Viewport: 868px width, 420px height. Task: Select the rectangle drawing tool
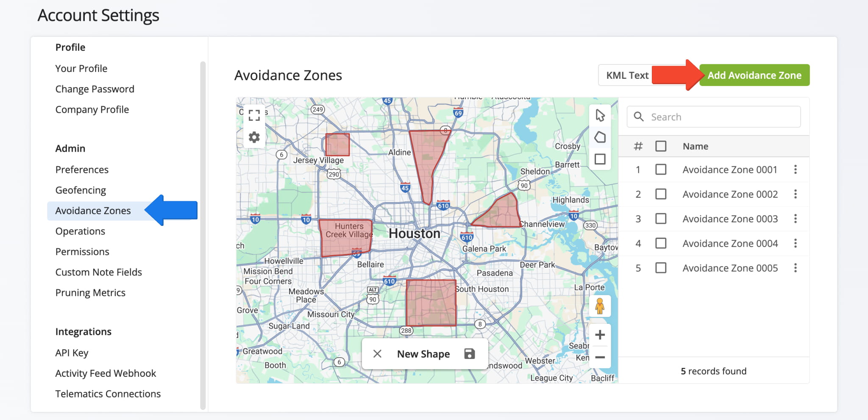[600, 159]
